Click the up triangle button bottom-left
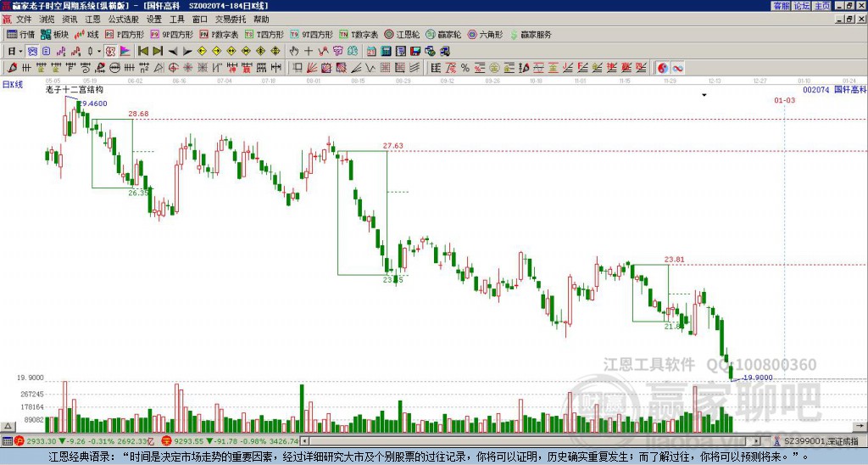 (7, 426)
